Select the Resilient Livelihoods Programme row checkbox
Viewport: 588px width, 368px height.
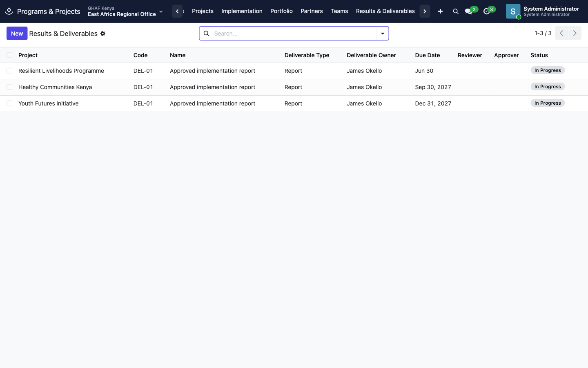pos(9,71)
